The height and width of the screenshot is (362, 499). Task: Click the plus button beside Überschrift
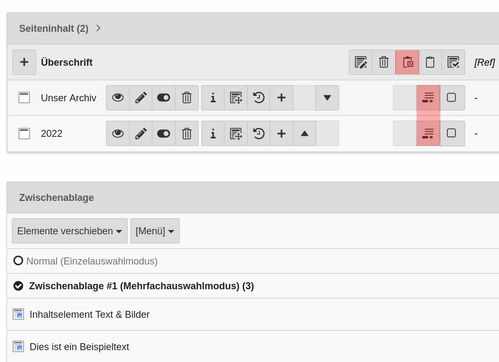24,62
